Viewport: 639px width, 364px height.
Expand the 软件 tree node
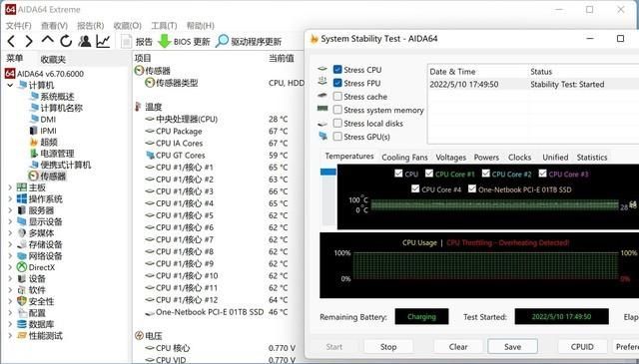(10, 290)
